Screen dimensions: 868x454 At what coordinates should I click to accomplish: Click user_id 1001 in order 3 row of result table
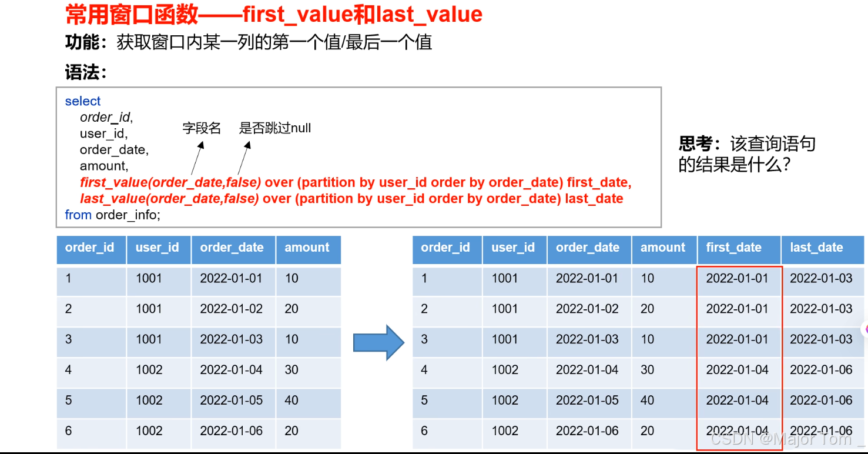click(x=505, y=340)
